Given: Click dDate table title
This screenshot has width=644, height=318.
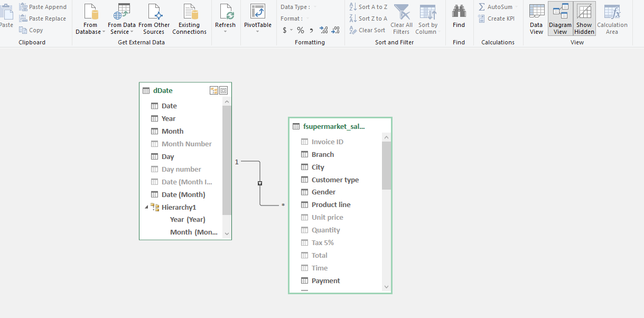Looking at the screenshot, I should [163, 90].
